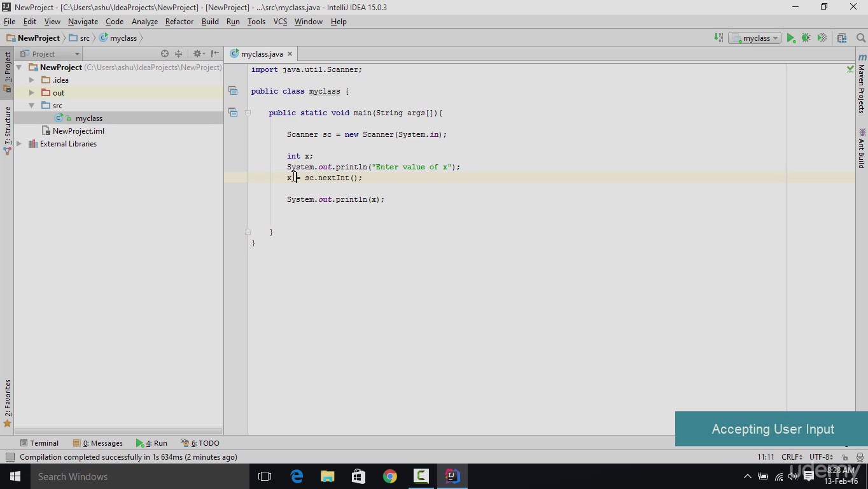Open the File menu

[10, 22]
